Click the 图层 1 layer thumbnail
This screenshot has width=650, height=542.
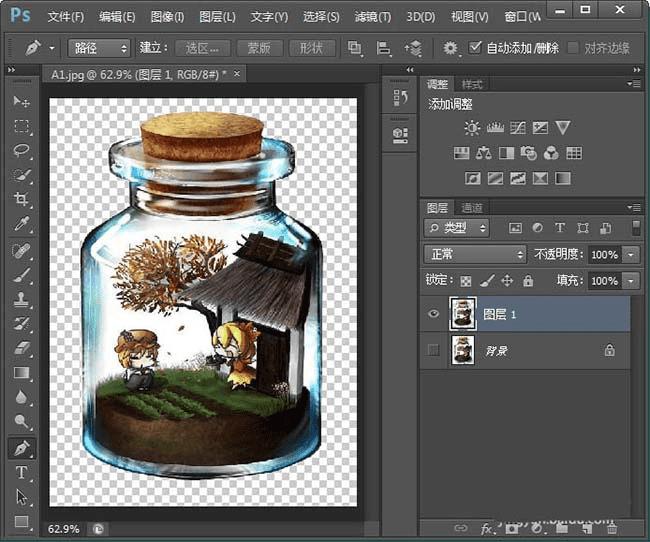[463, 313]
